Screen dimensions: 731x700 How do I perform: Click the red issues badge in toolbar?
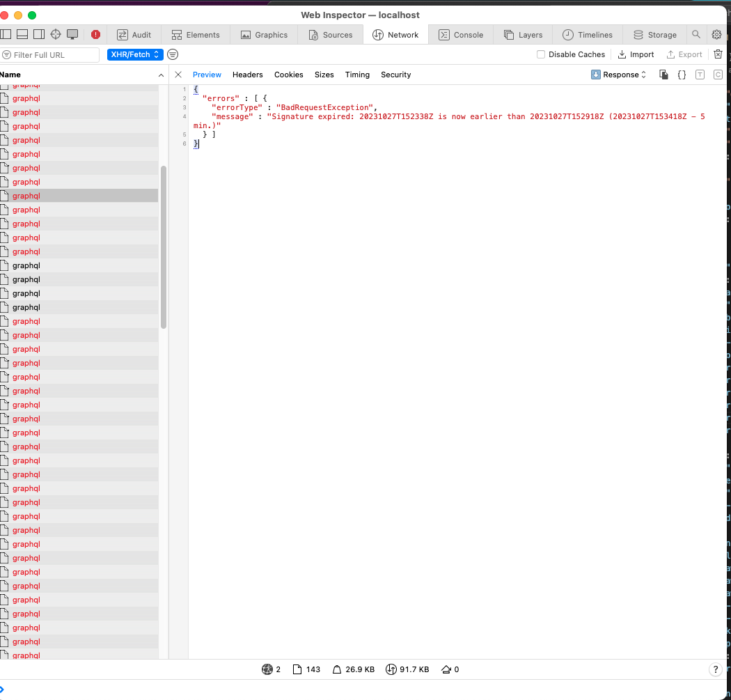95,33
